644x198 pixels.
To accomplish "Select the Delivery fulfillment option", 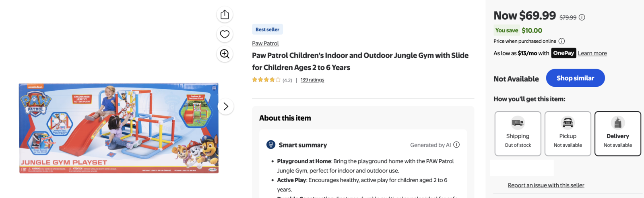I will [617, 133].
